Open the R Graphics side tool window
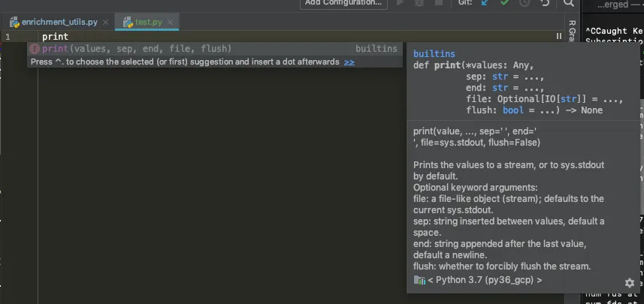 572,31
